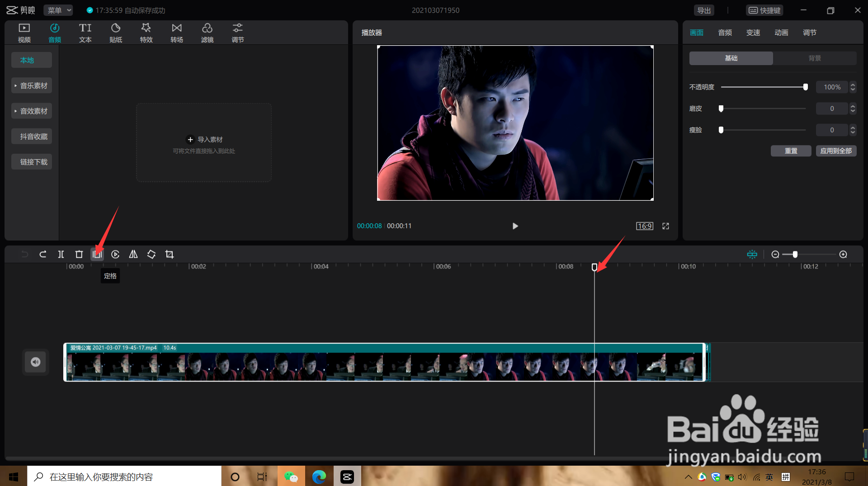Expand the 音效素材 category
868x486 pixels.
(x=32, y=111)
